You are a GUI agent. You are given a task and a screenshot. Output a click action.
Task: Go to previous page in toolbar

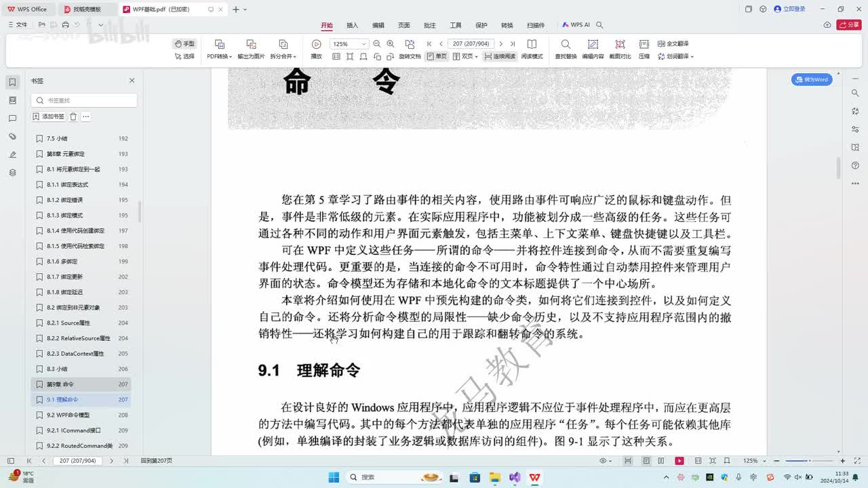pyautogui.click(x=441, y=44)
